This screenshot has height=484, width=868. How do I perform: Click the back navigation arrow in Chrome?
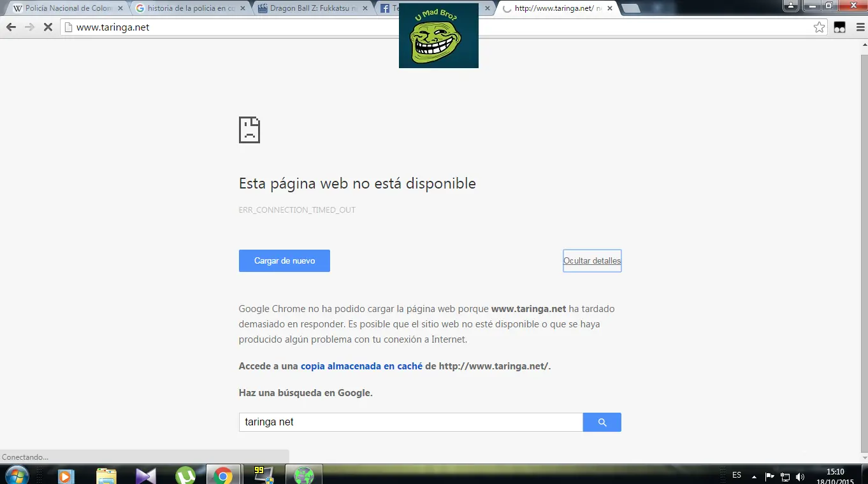click(x=11, y=27)
